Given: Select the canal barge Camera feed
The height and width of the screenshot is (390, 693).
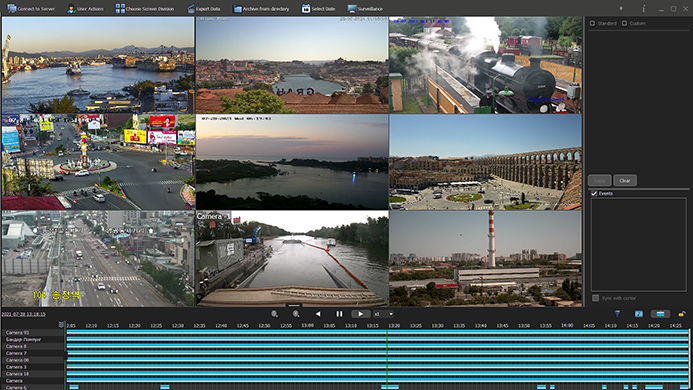Looking at the screenshot, I should point(292,259).
